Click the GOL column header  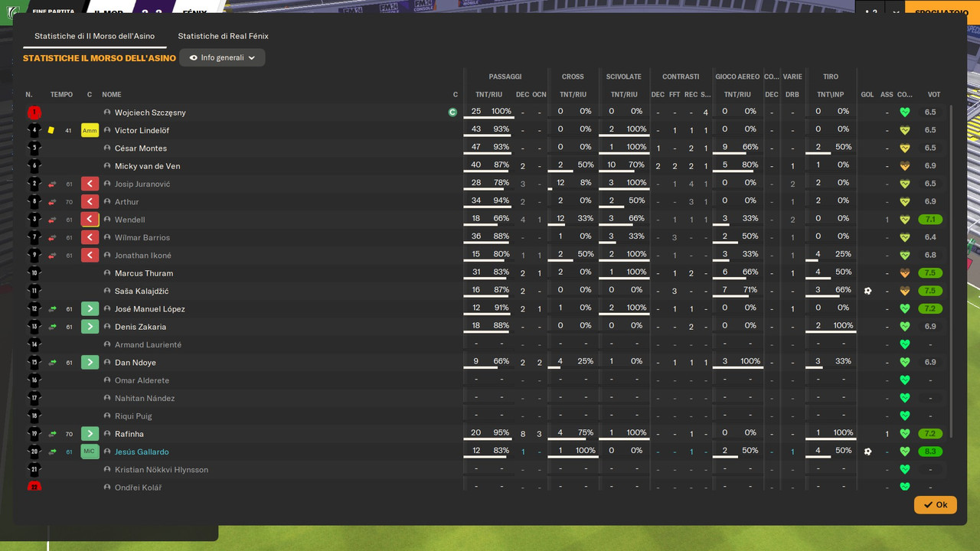tap(867, 95)
